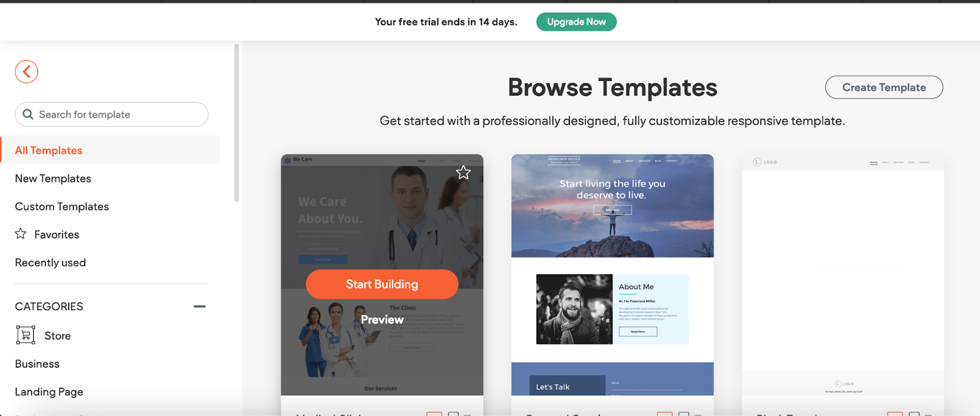Click the Upgrade Now button
Image resolution: width=980 pixels, height=416 pixels.
click(x=576, y=22)
